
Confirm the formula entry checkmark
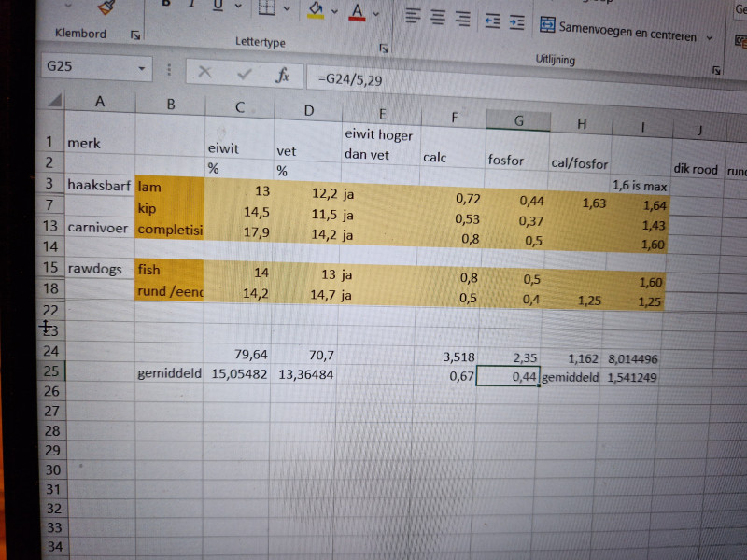(245, 74)
